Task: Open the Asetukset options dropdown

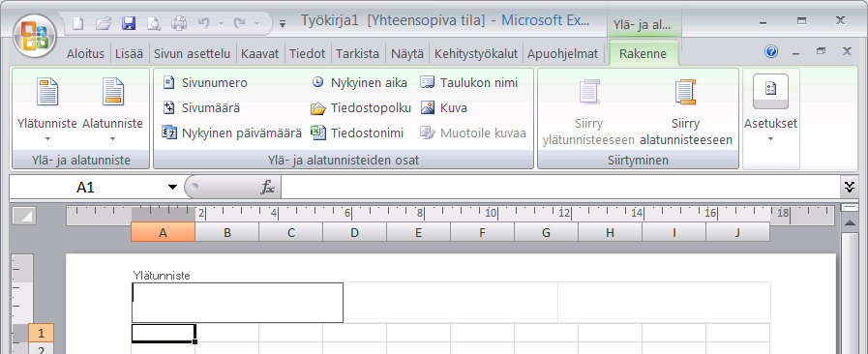Action: (770, 109)
